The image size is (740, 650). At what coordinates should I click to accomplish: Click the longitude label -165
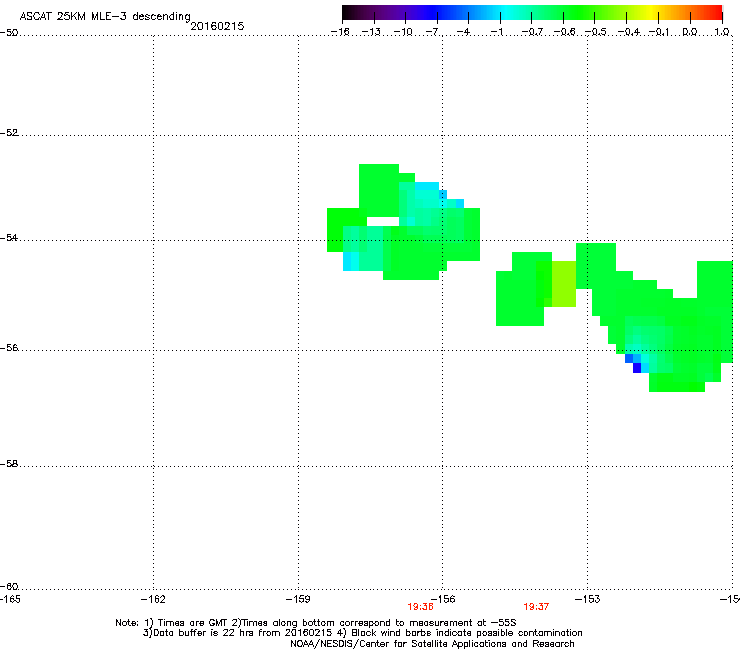pos(10,599)
